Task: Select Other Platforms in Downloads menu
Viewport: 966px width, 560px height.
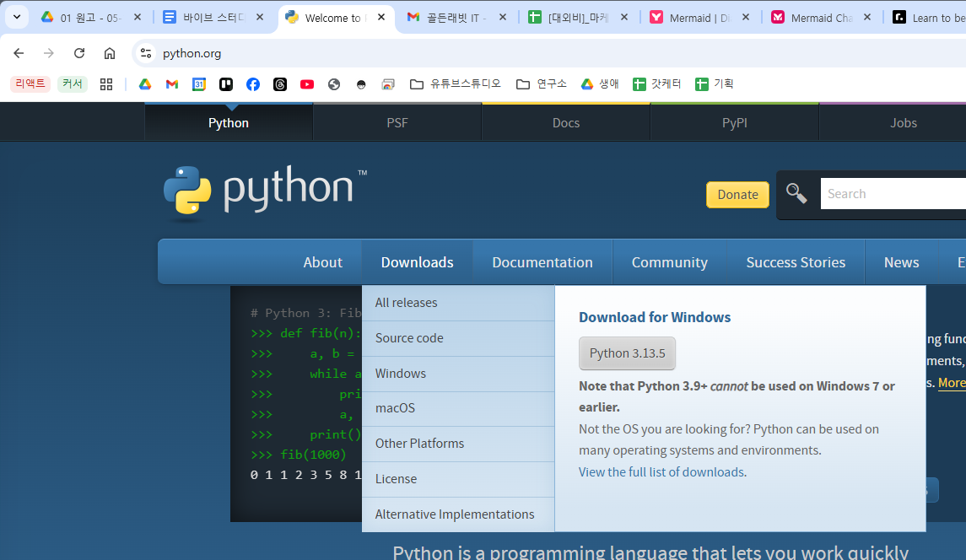Action: (x=458, y=444)
